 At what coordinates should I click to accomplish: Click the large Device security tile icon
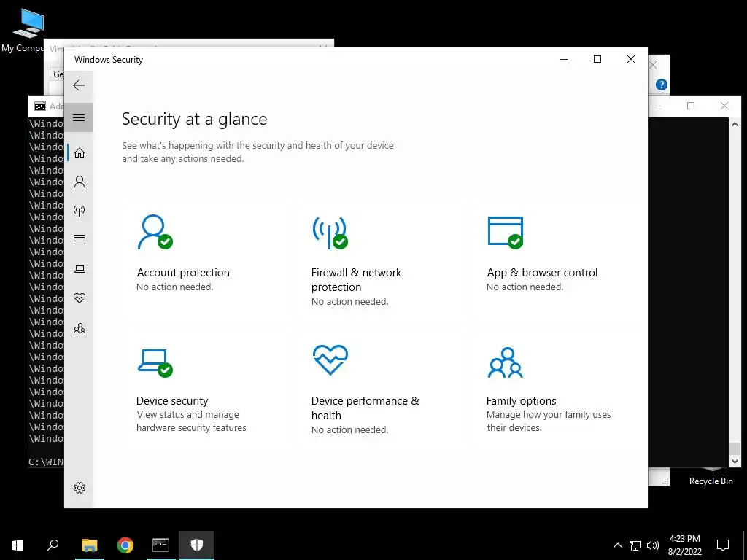click(x=155, y=363)
